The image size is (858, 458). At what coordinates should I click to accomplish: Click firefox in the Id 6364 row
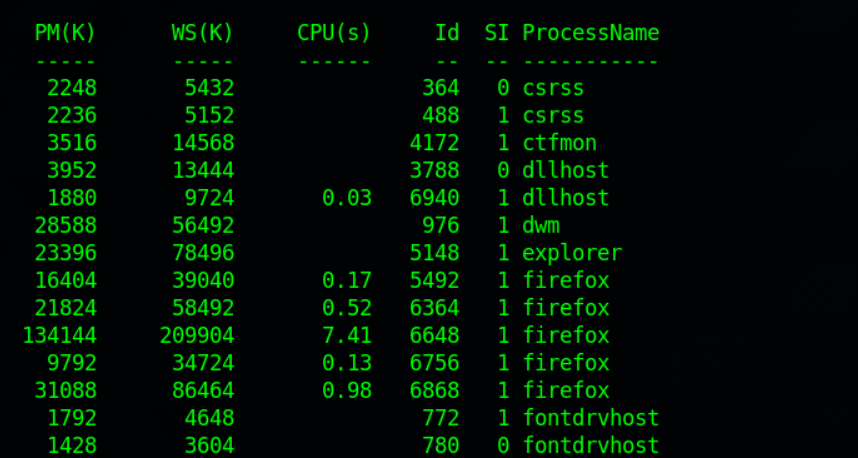tap(566, 308)
